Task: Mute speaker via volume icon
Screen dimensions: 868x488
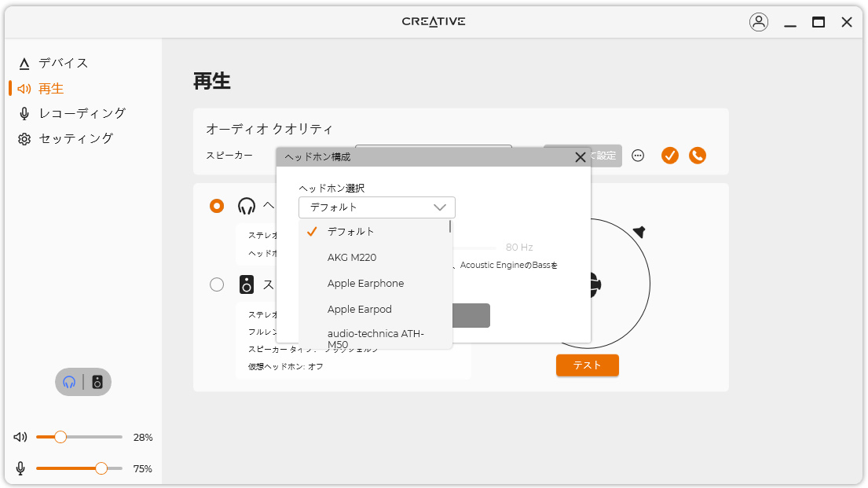Action: [20, 437]
